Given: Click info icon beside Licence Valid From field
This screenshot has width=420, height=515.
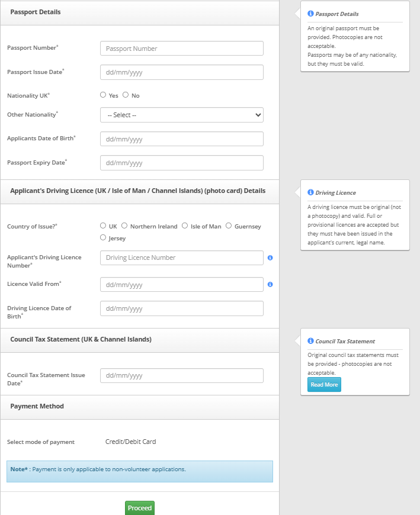Looking at the screenshot, I should [270, 285].
